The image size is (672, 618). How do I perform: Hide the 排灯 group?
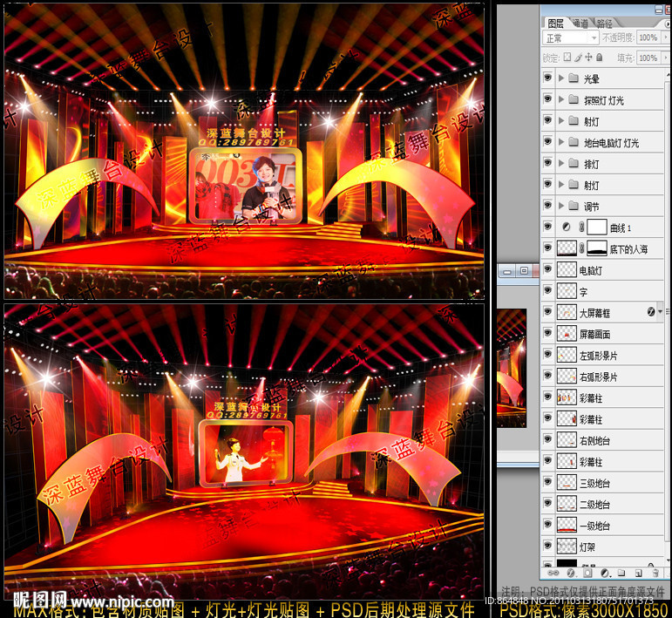[x=547, y=163]
